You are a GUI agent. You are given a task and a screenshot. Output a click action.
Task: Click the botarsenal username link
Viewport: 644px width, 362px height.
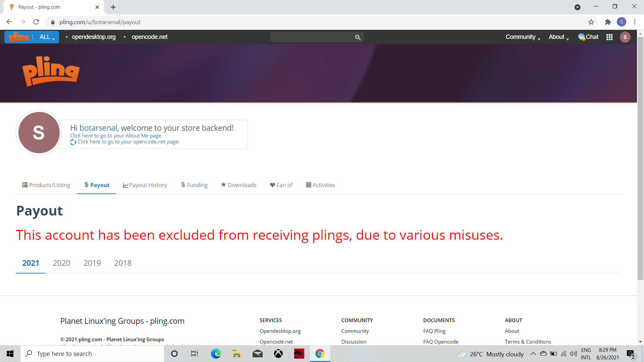point(98,128)
